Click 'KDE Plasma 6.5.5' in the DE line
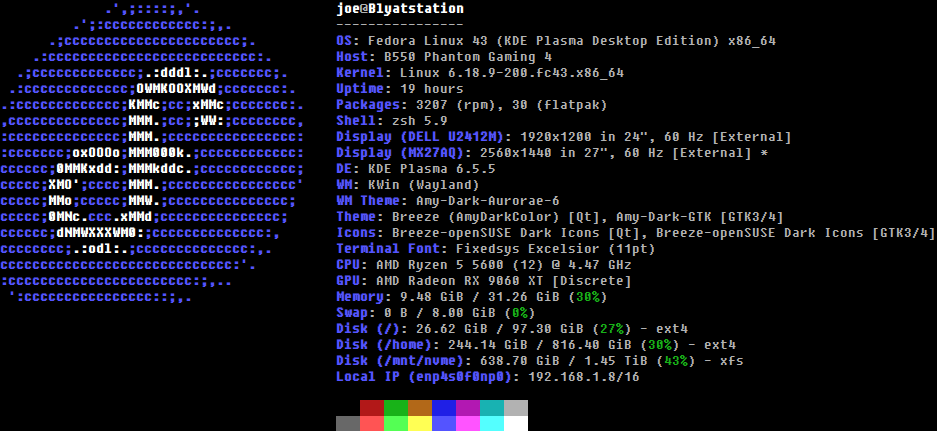 pos(431,169)
